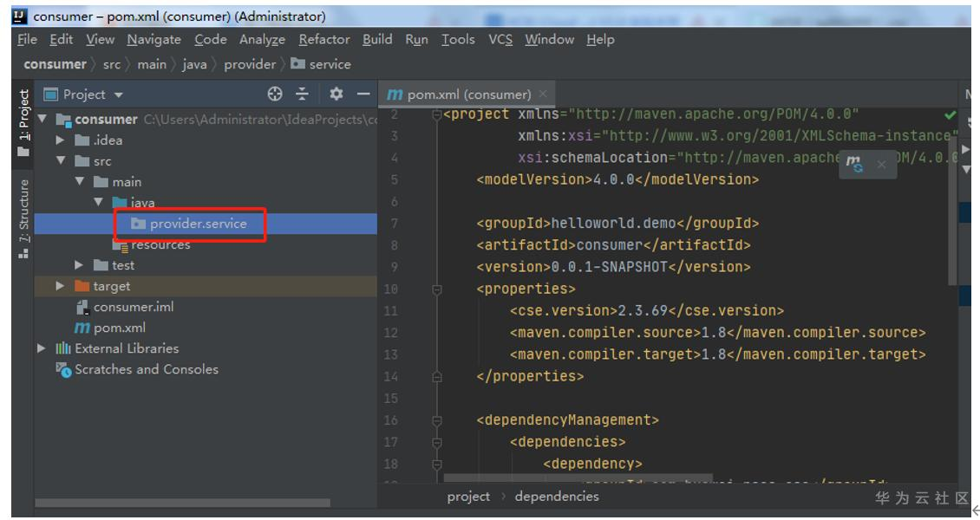Click the Load Maven Changes floating icon

[x=853, y=165]
